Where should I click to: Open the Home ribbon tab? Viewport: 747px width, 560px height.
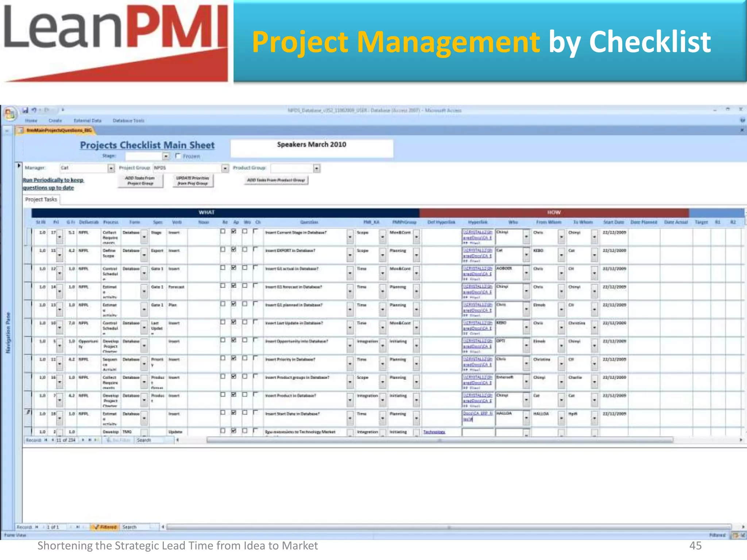point(31,121)
